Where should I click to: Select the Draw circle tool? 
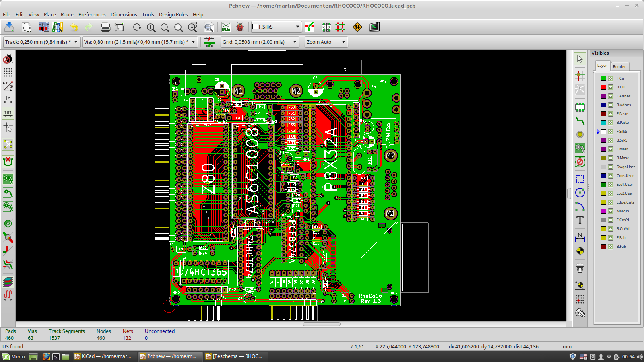pyautogui.click(x=580, y=193)
